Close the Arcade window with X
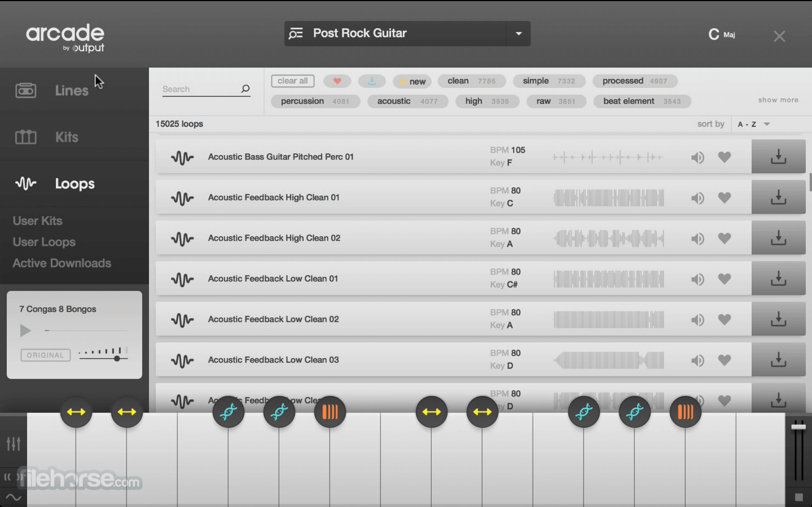812x507 pixels. coord(779,37)
